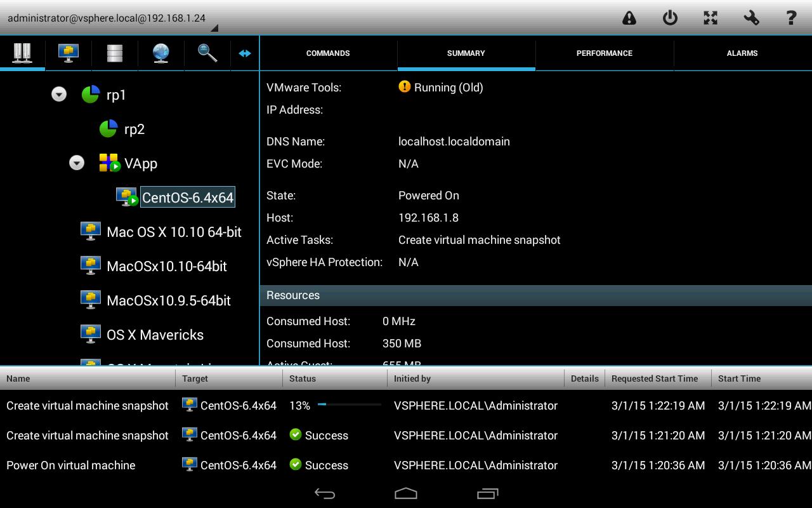Select the rp1 resource pool icon

point(91,95)
